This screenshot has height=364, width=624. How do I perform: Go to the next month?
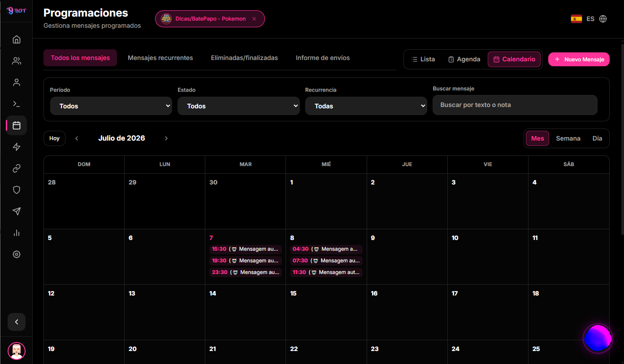click(x=166, y=138)
